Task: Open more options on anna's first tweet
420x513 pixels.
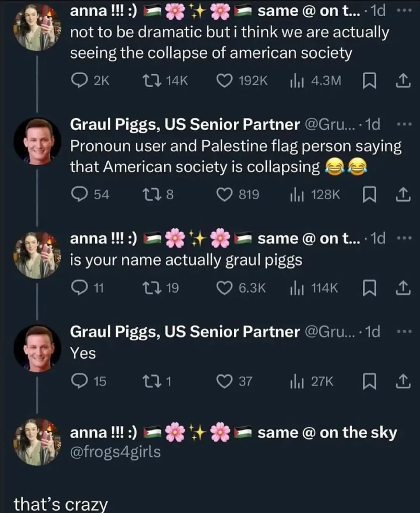Action: [404, 11]
